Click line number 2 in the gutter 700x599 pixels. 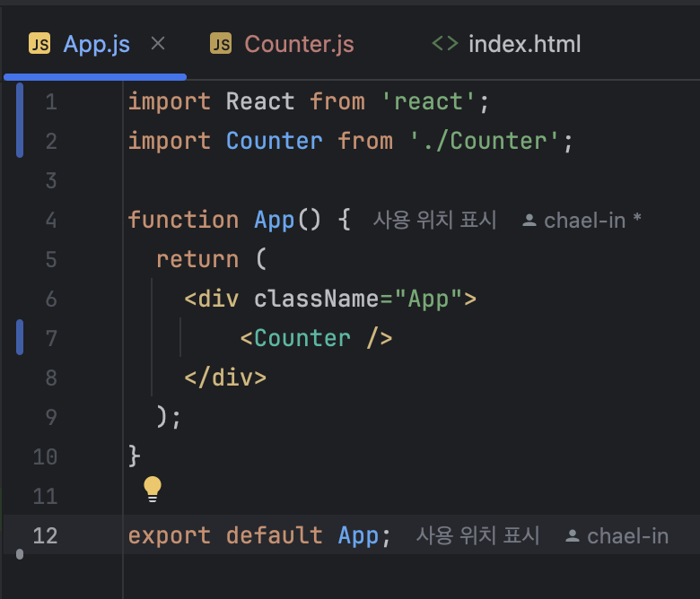click(x=51, y=142)
